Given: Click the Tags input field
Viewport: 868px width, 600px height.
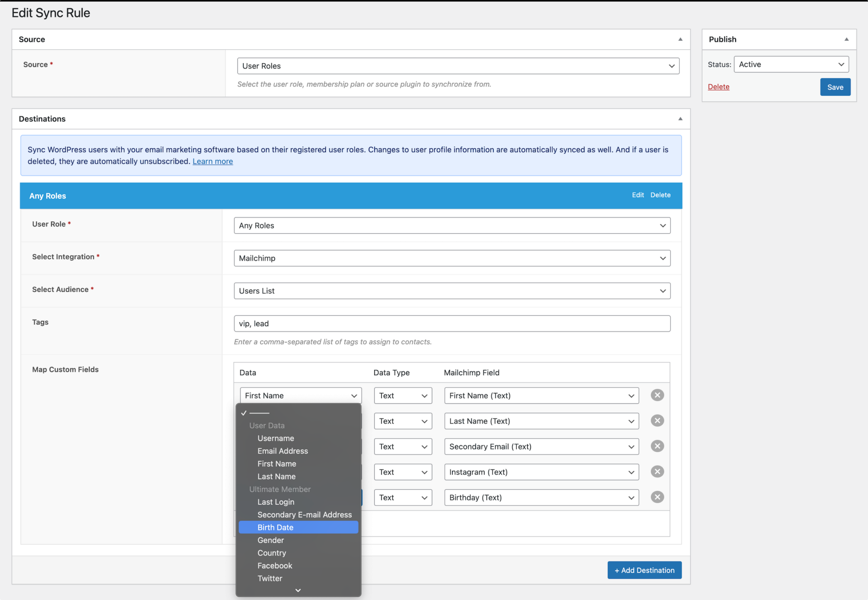Looking at the screenshot, I should point(452,324).
